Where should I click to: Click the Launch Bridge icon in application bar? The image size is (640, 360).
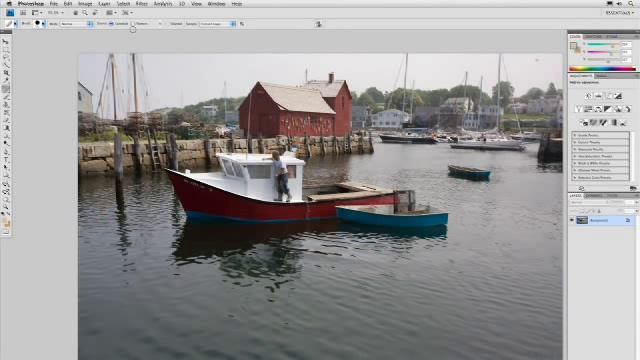pos(23,13)
